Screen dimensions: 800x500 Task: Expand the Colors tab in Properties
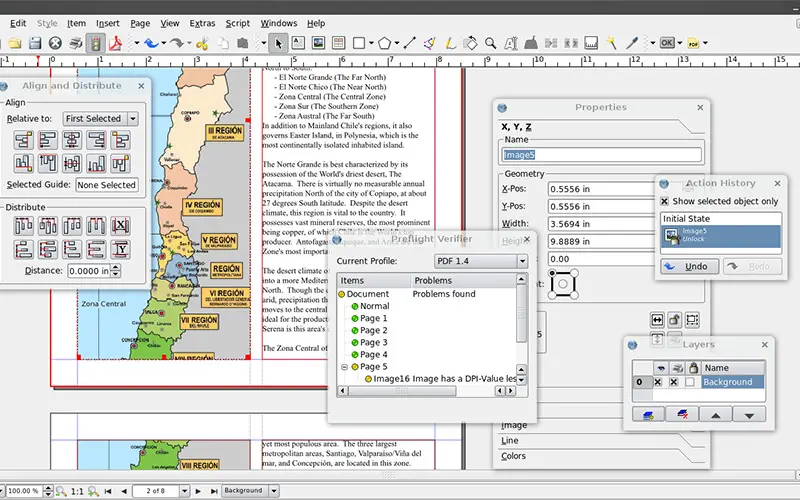coord(513,456)
